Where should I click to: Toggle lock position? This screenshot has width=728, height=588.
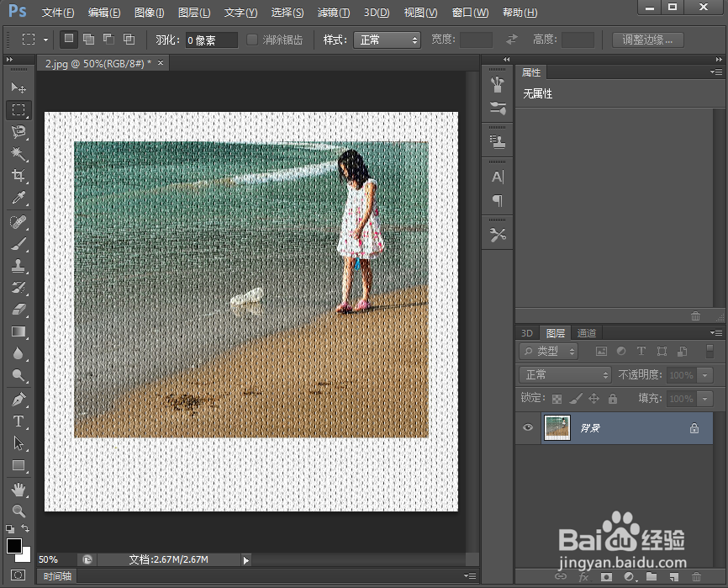pyautogui.click(x=593, y=399)
